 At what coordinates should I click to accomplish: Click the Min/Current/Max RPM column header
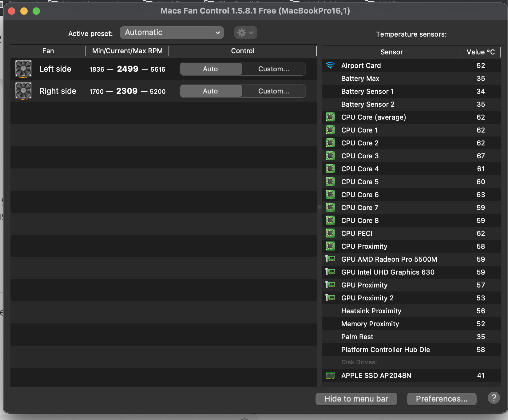[127, 51]
